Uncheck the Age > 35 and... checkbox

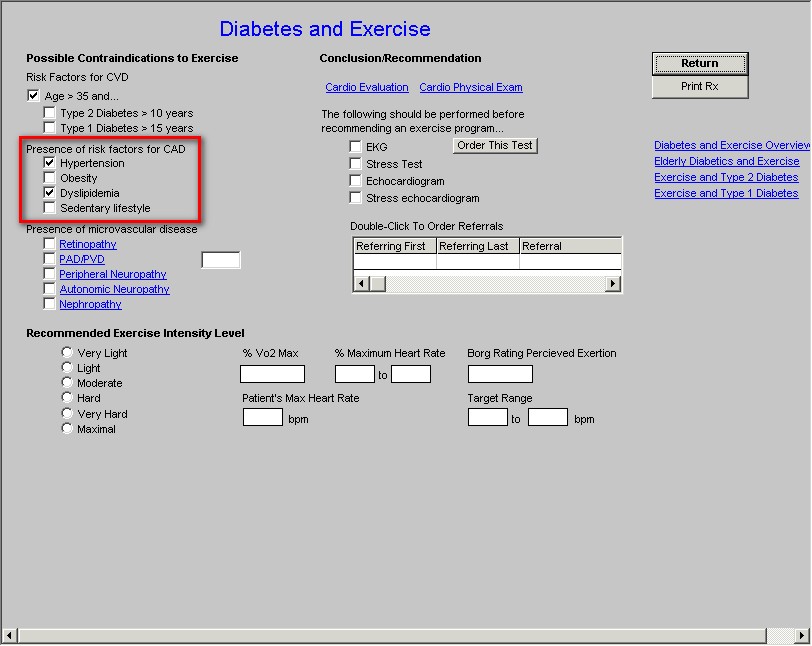33,96
